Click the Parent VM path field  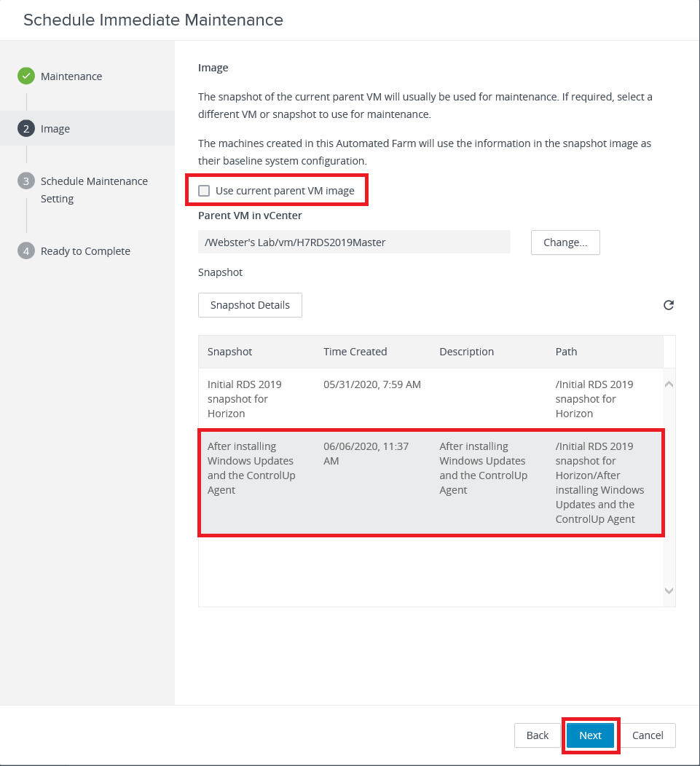[353, 242]
